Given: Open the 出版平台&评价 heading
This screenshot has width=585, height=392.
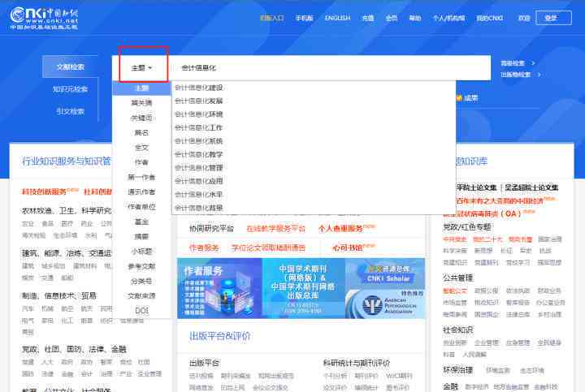Looking at the screenshot, I should pos(219,336).
